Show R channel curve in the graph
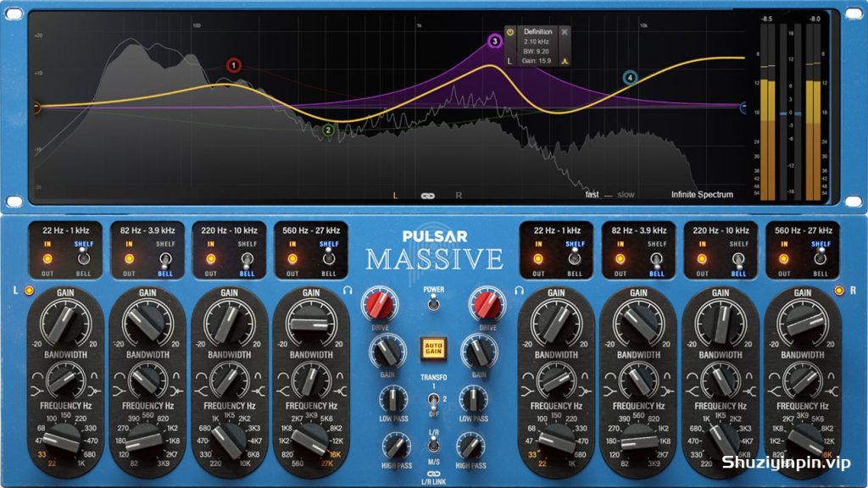868x488 pixels. coord(459,196)
